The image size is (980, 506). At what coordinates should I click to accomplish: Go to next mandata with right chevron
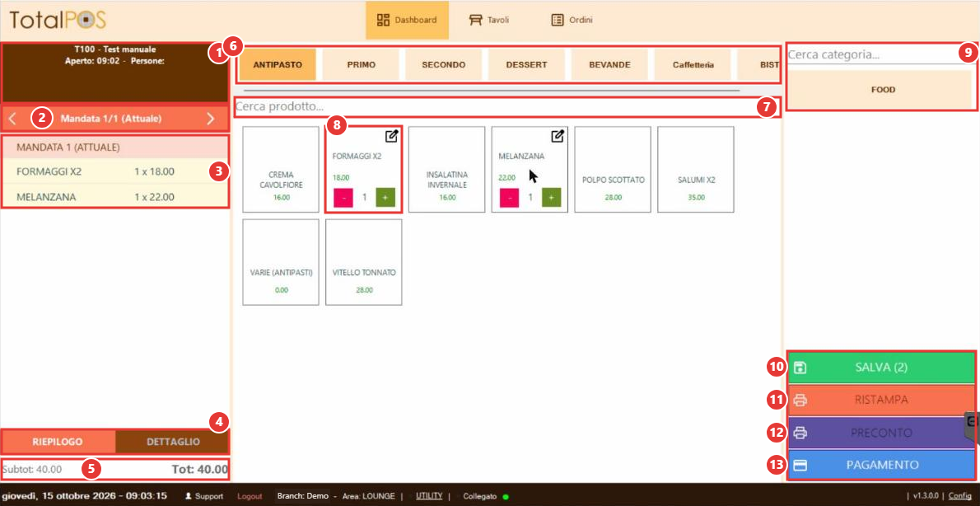tap(211, 118)
